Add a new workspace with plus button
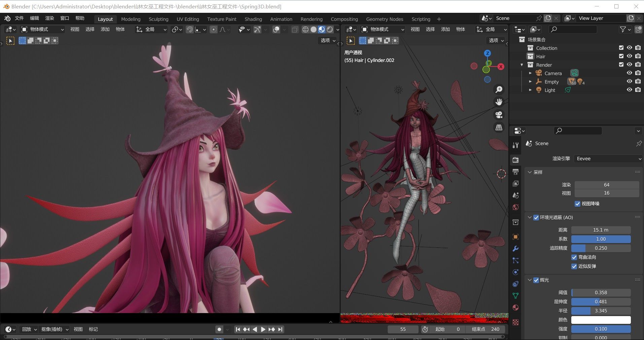 (x=439, y=19)
